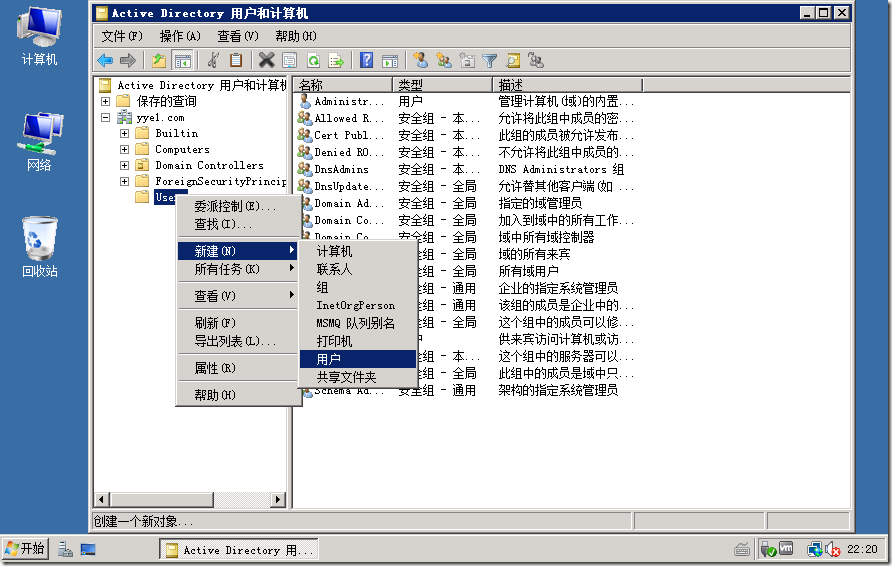892x566 pixels.
Task: Sort by the 名称 column header
Action: click(x=343, y=85)
